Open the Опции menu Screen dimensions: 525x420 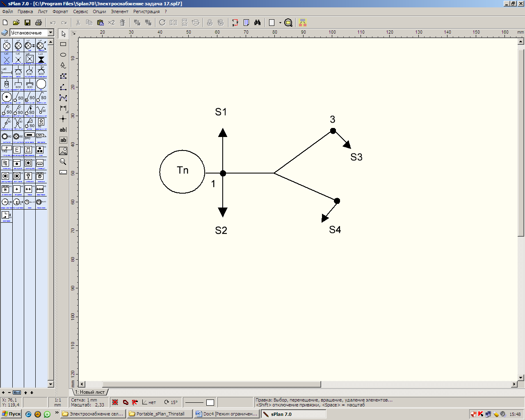click(99, 11)
